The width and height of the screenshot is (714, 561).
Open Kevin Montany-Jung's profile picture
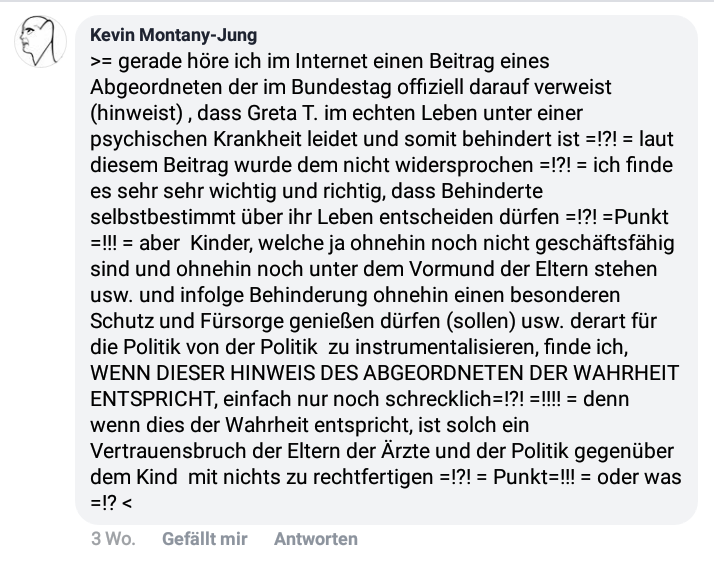coord(41,42)
